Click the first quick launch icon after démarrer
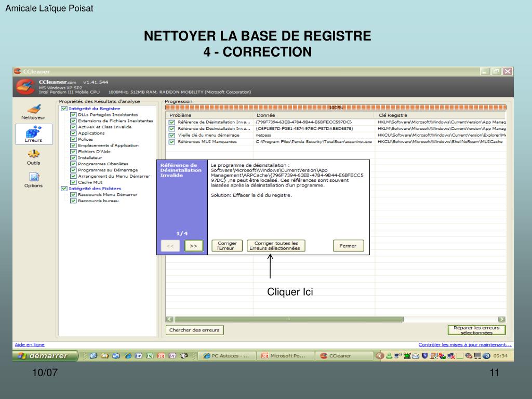The height and width of the screenshot is (399, 532). click(94, 355)
